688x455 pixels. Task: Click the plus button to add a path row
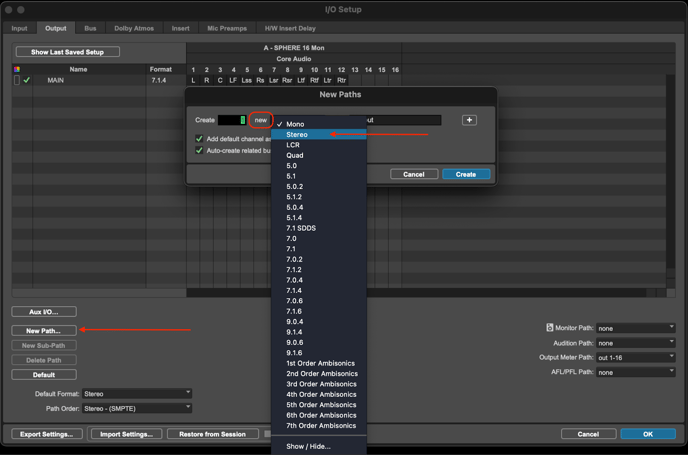[x=469, y=120]
